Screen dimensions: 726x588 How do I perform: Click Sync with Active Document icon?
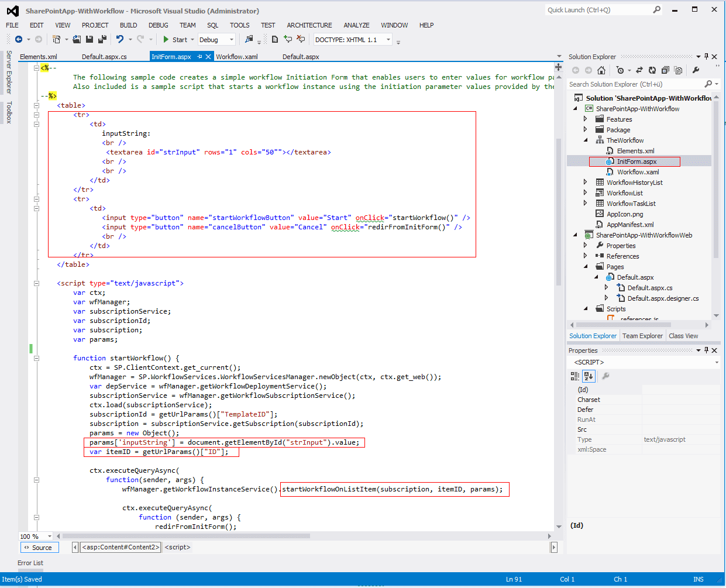click(x=639, y=70)
